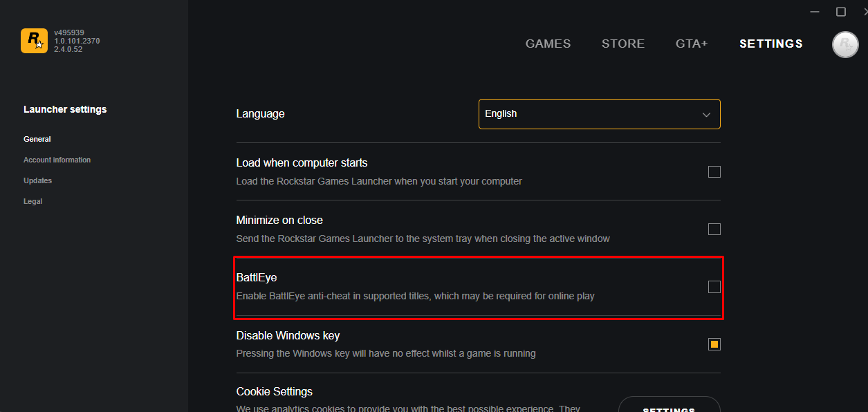
Task: Open Account information settings
Action: tap(57, 160)
